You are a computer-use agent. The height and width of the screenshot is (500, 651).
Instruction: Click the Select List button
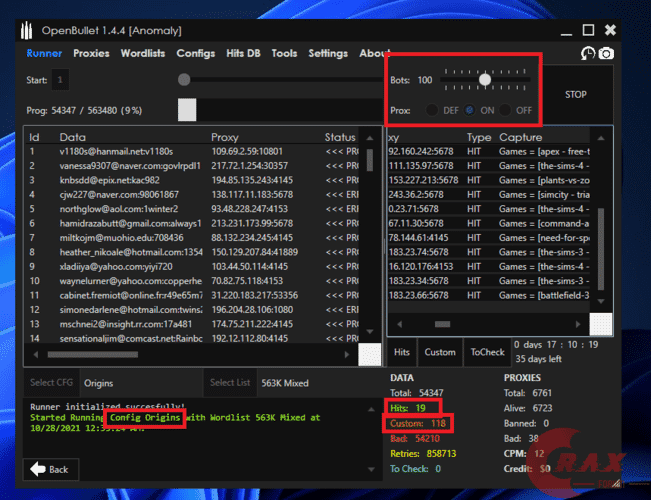coord(230,382)
